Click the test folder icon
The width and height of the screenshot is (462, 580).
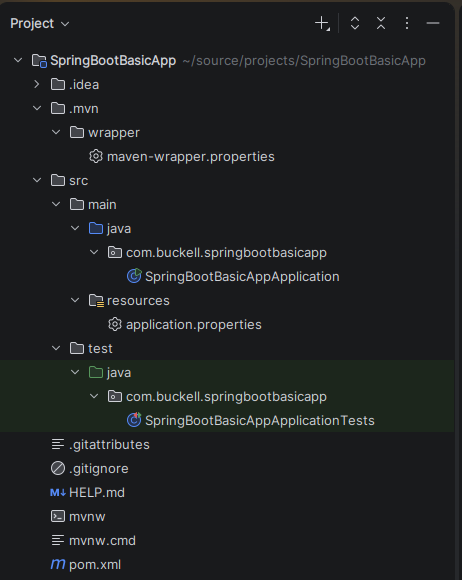(77, 348)
